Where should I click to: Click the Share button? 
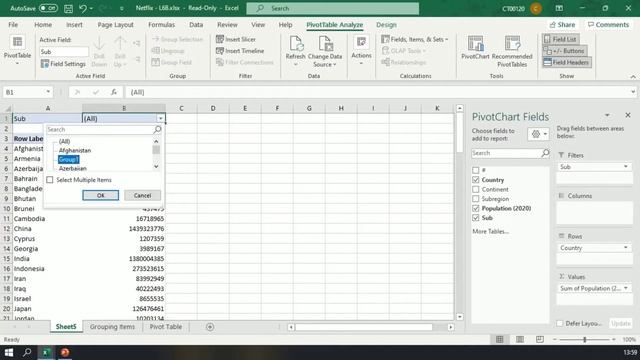pyautogui.click(x=562, y=24)
